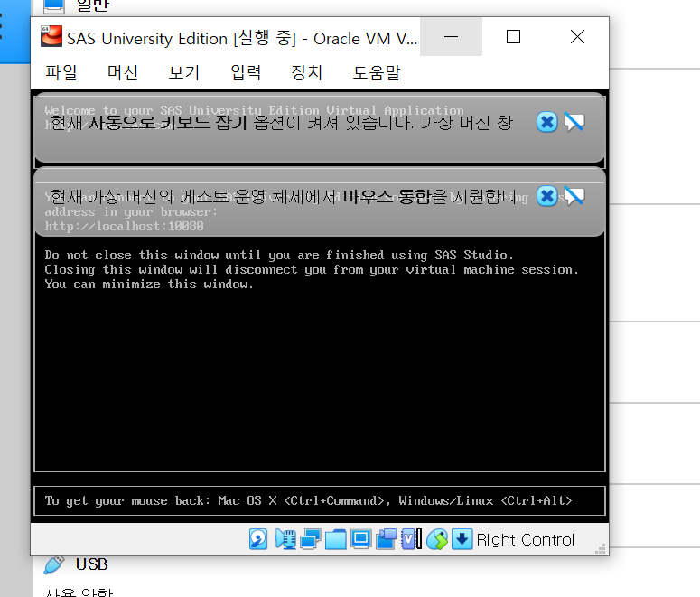Viewport: 700px width, 597px height.
Task: Open the 장치 menu
Action: [307, 72]
